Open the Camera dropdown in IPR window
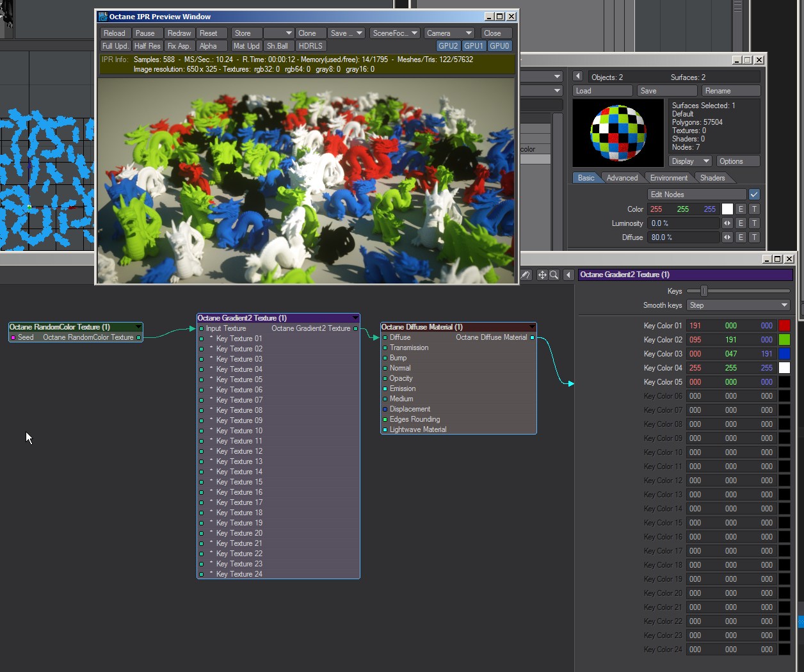Screen dimensions: 804x672 coord(449,33)
